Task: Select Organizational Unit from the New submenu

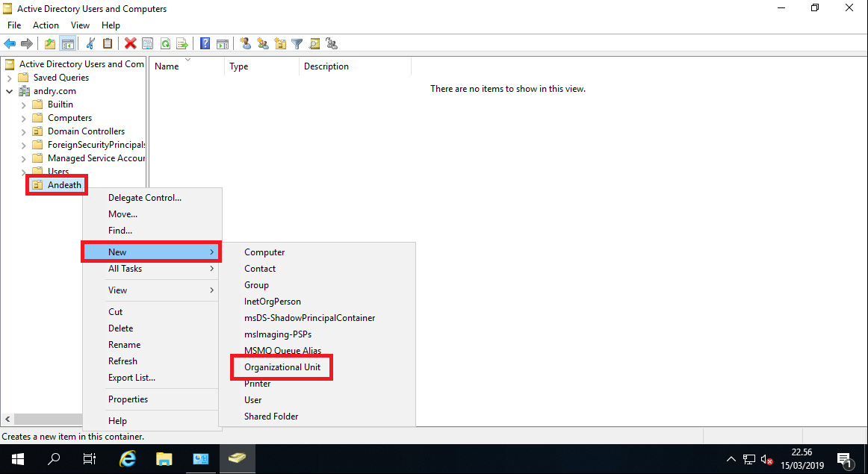Action: [282, 367]
